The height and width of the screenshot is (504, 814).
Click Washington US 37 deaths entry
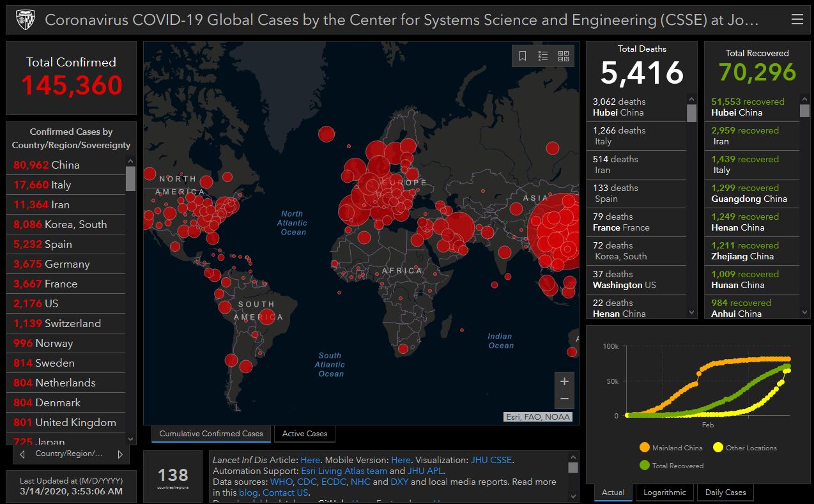click(x=636, y=280)
